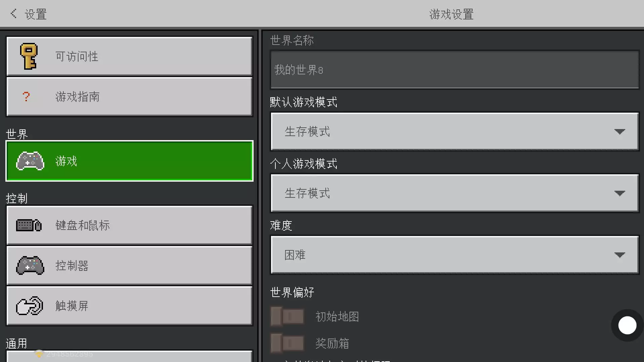This screenshot has width=644, height=362.
Task: Click the touch hand icon
Action: pyautogui.click(x=30, y=306)
